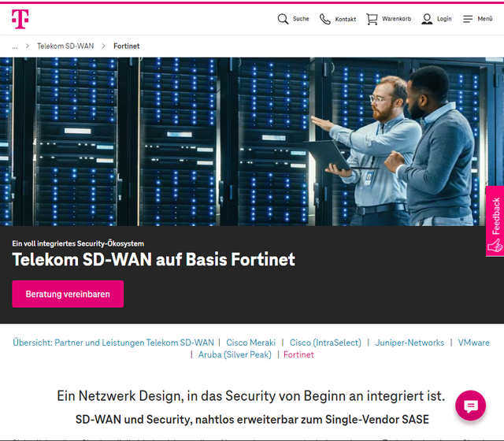Click the Kontakt label
The height and width of the screenshot is (441, 504).
(x=346, y=19)
